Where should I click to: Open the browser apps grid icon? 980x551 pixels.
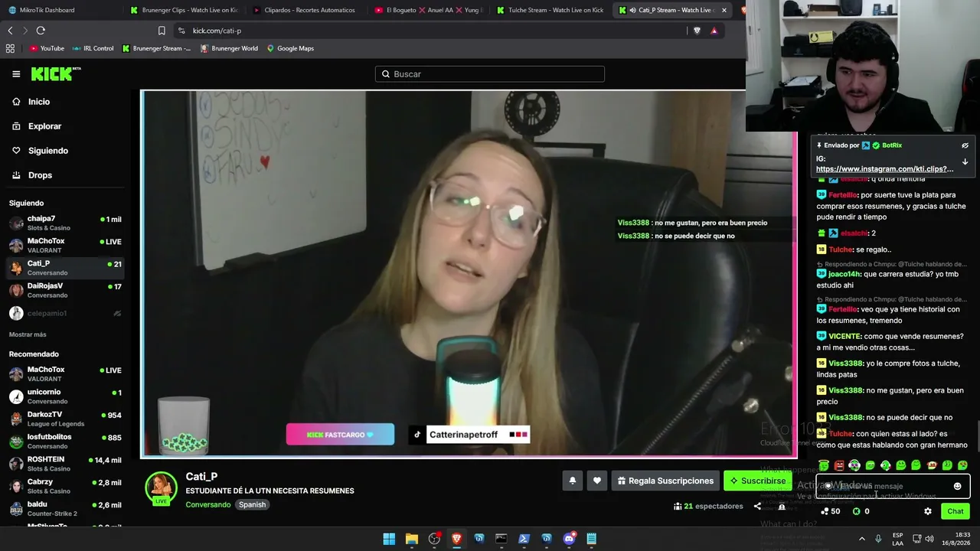click(x=10, y=48)
